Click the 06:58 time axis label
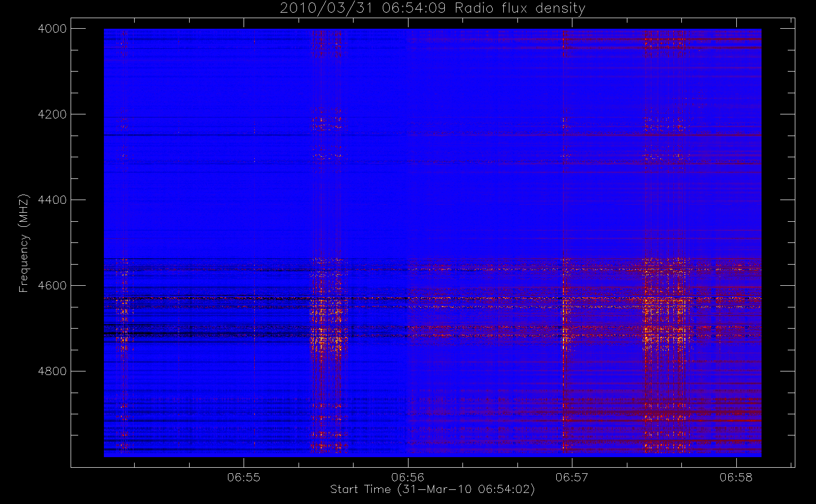The width and height of the screenshot is (816, 504). pyautogui.click(x=736, y=477)
